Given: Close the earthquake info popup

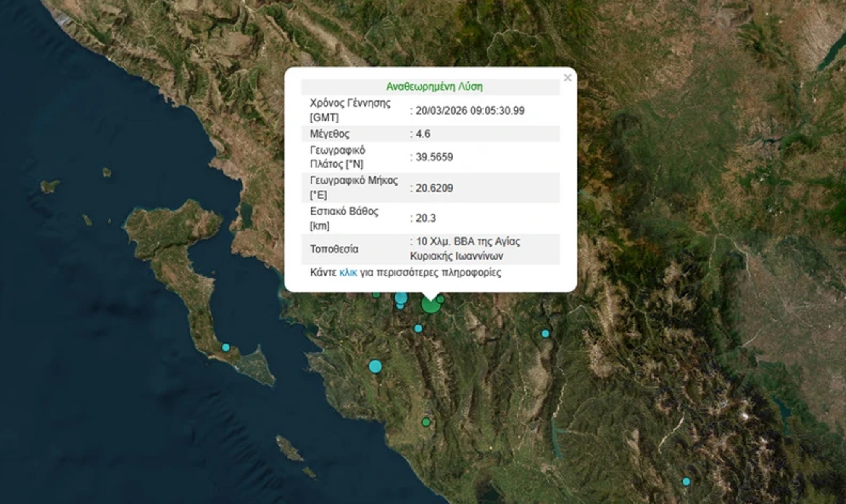Looking at the screenshot, I should [567, 78].
